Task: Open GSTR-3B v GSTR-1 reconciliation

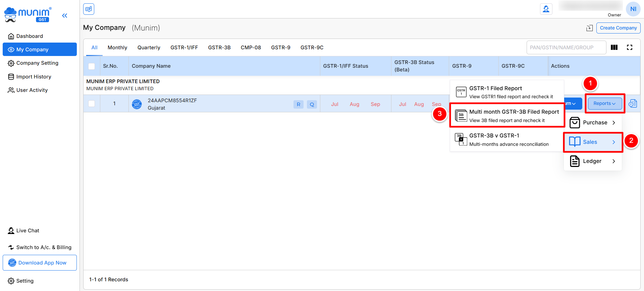Action: [506, 139]
